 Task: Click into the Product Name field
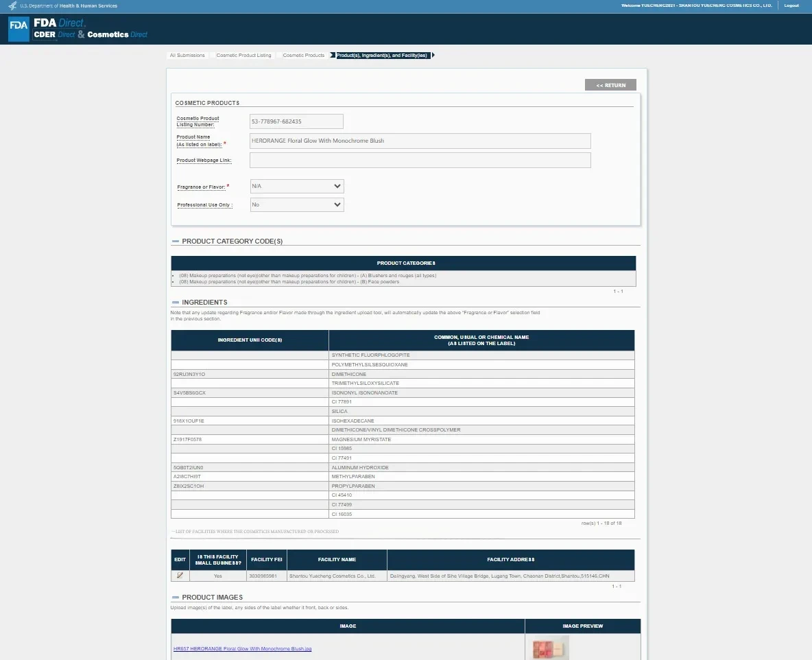(x=420, y=141)
